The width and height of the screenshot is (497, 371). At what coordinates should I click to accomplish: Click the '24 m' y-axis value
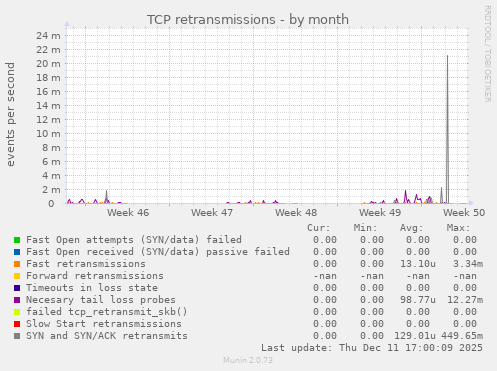coord(48,35)
